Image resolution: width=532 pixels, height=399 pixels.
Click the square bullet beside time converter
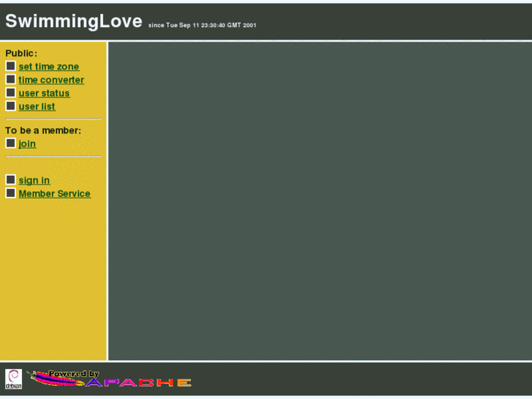point(10,79)
